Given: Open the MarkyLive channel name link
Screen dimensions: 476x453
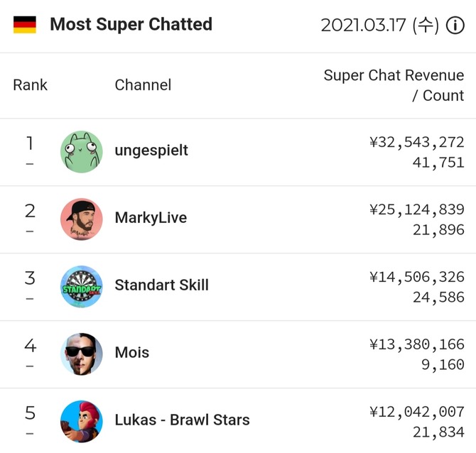Looking at the screenshot, I should click(151, 218).
